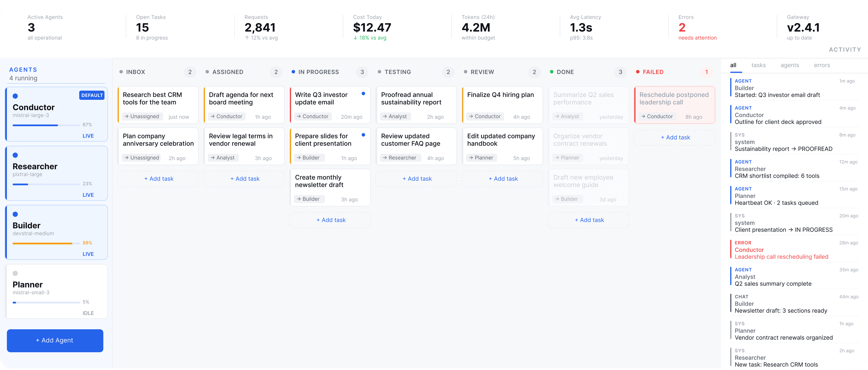868x370 pixels.
Task: Click the IDLE status on Planner agent
Action: click(88, 313)
